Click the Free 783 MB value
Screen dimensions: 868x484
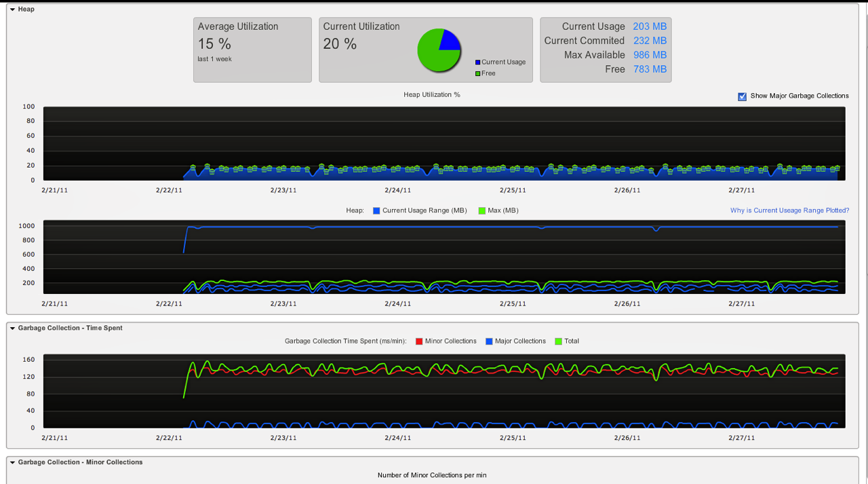(x=650, y=69)
